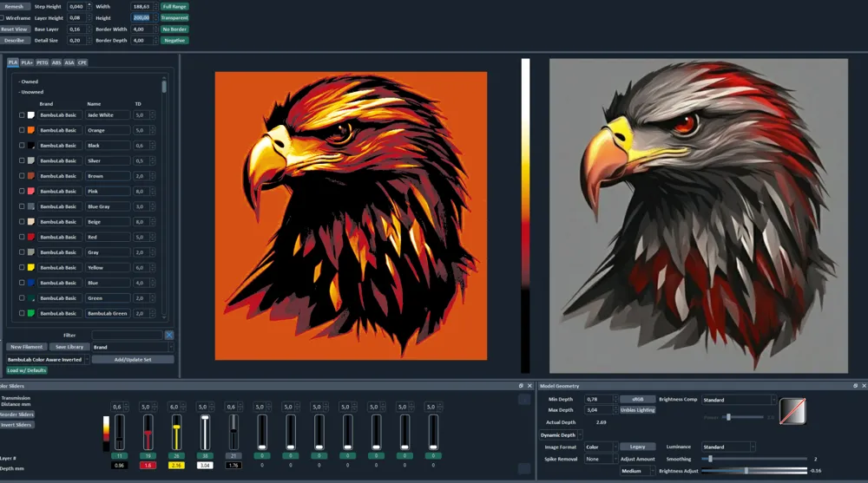The image size is (868, 483).
Task: Click the Remesh button
Action: pos(15,7)
